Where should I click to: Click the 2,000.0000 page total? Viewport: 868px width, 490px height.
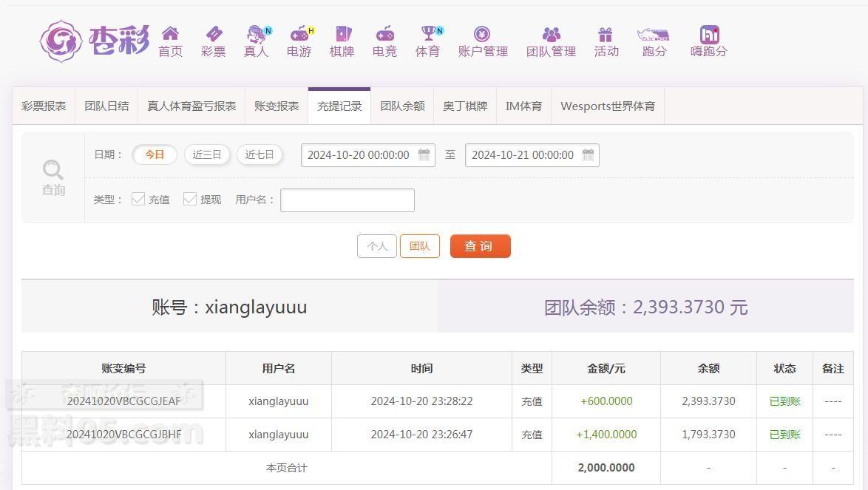(x=606, y=468)
